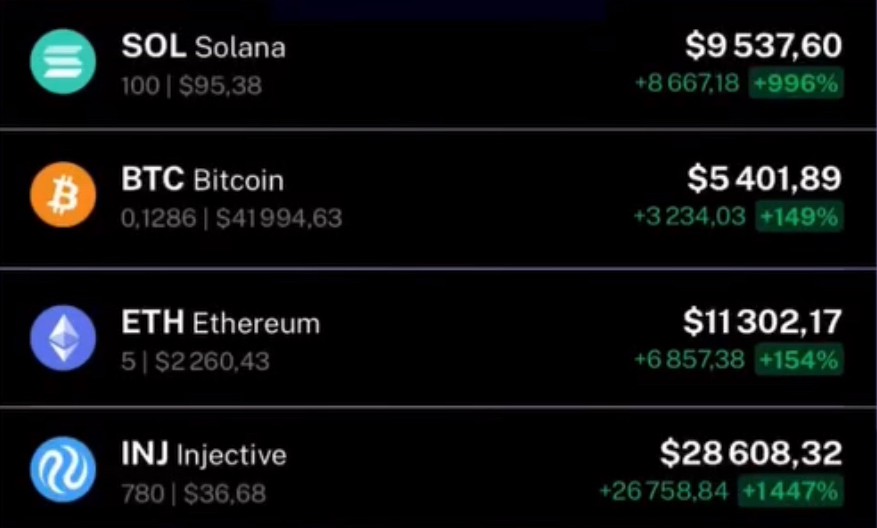Select the Bitcoin orange logo icon
This screenshot has width=877, height=528.
click(63, 195)
